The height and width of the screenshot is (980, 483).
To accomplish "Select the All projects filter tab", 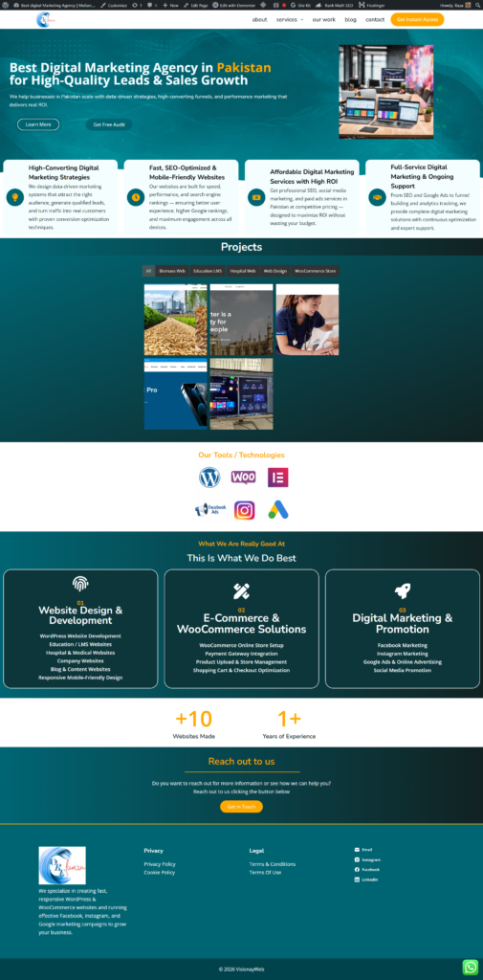I will pyautogui.click(x=148, y=271).
